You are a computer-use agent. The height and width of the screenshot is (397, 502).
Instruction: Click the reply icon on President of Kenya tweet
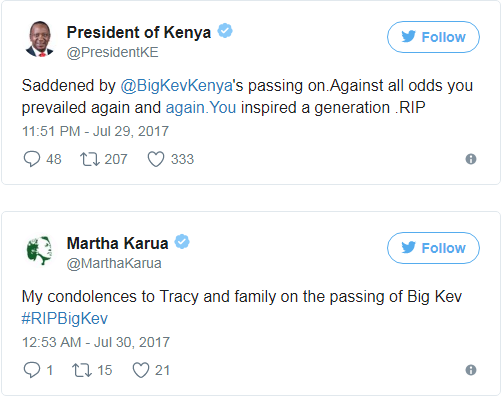coord(32,159)
